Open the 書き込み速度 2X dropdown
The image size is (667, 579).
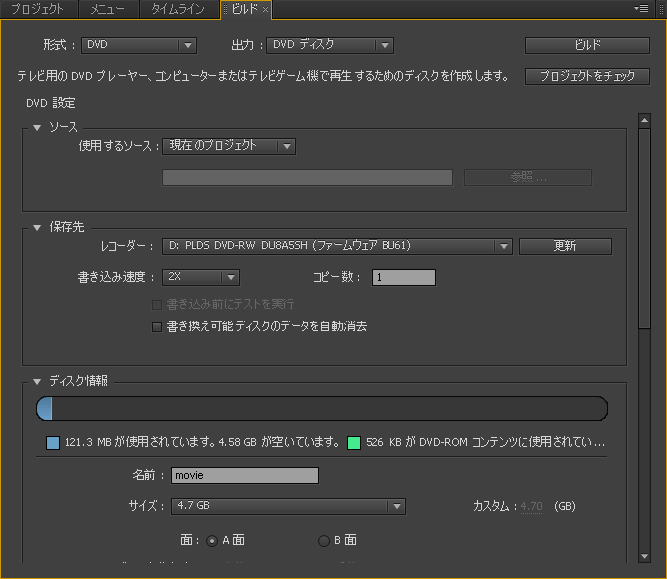[x=202, y=277]
